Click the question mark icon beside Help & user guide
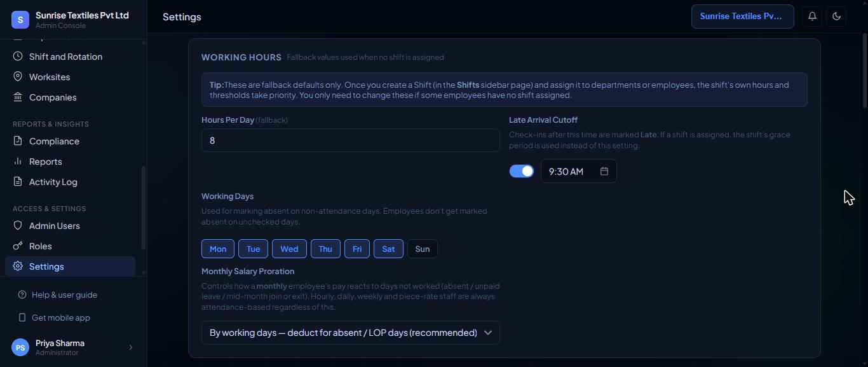The image size is (868, 367). coord(22,295)
